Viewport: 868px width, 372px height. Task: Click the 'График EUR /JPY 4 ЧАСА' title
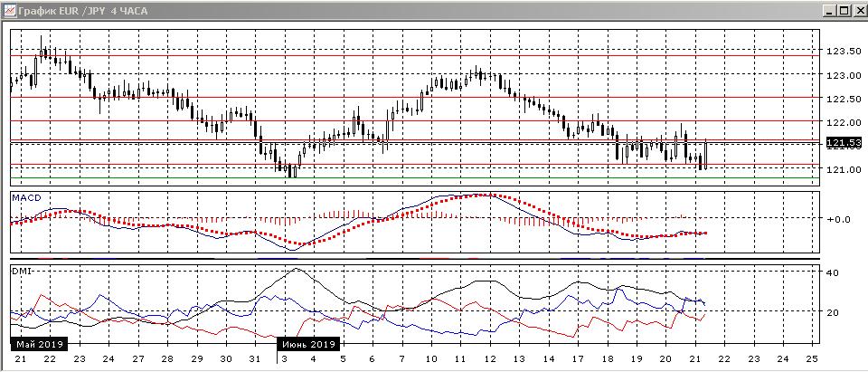tap(80, 11)
